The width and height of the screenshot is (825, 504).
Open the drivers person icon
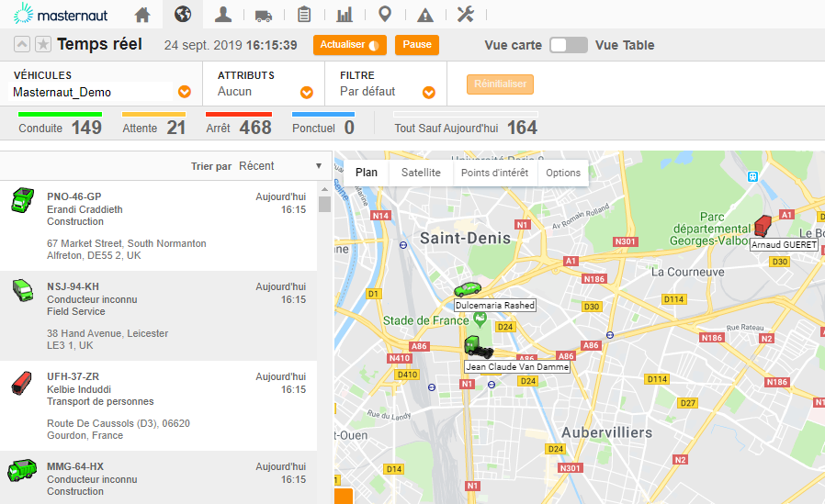223,14
